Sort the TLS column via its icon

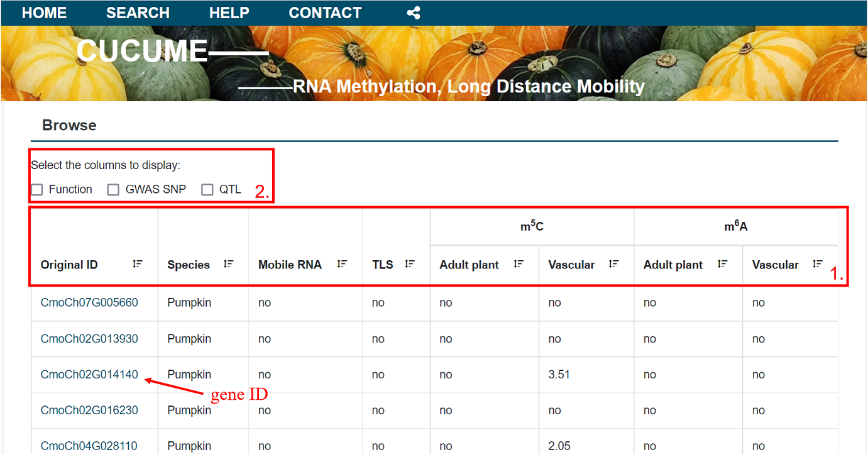[x=410, y=264]
